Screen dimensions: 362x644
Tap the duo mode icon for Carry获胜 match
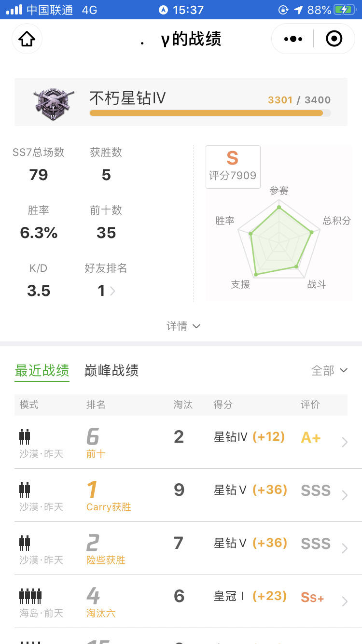pyautogui.click(x=25, y=490)
